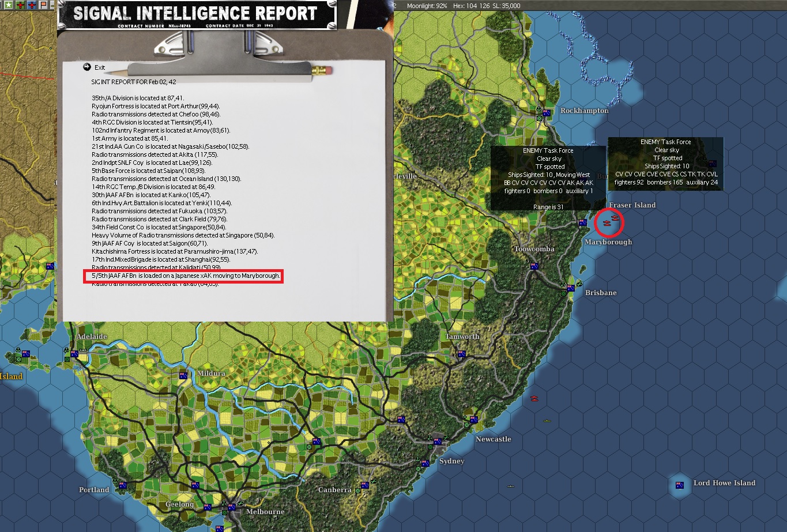Click the Canberra airfield icon
787x532 pixels.
coord(373,481)
